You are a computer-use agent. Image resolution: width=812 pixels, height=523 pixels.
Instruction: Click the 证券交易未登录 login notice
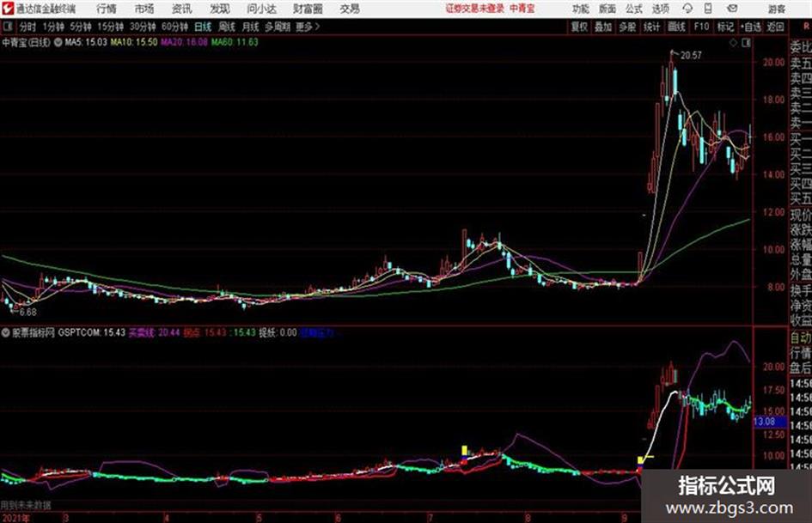(x=475, y=9)
